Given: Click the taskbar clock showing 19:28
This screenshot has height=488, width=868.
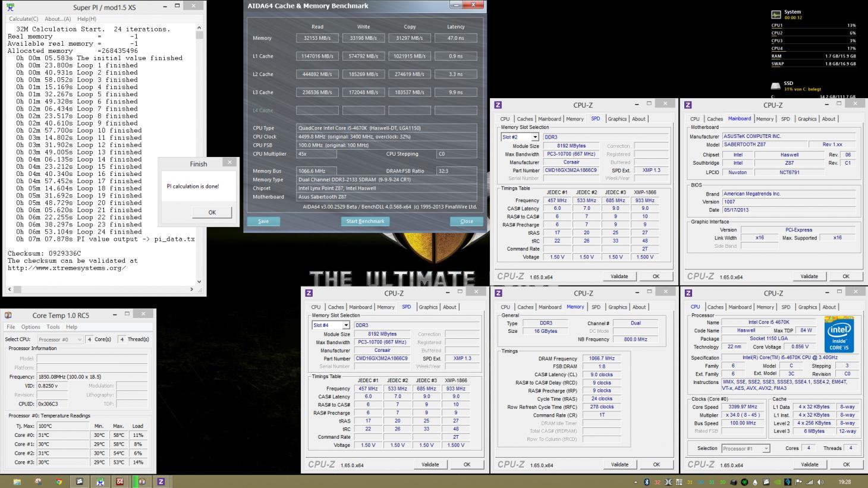Looking at the screenshot, I should pyautogui.click(x=844, y=482).
